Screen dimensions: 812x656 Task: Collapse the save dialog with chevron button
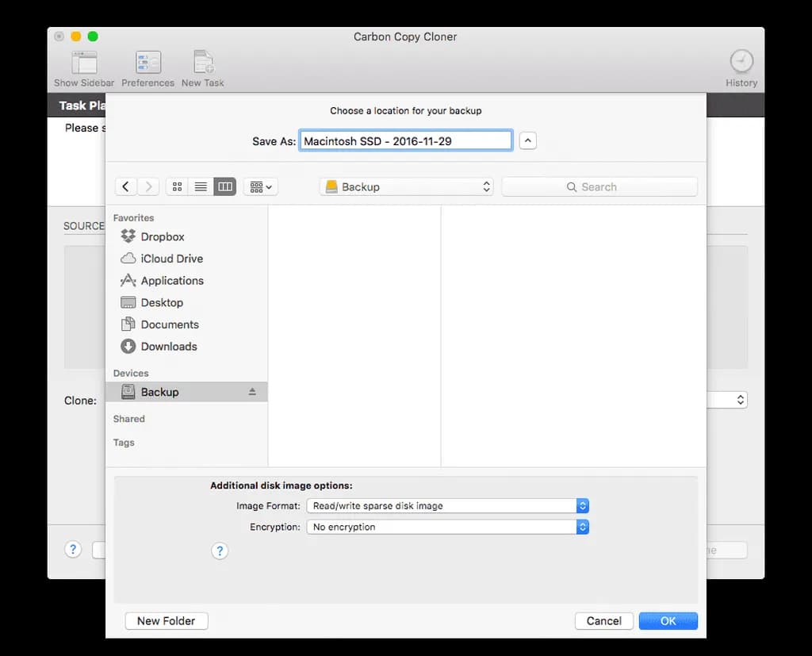(x=528, y=140)
